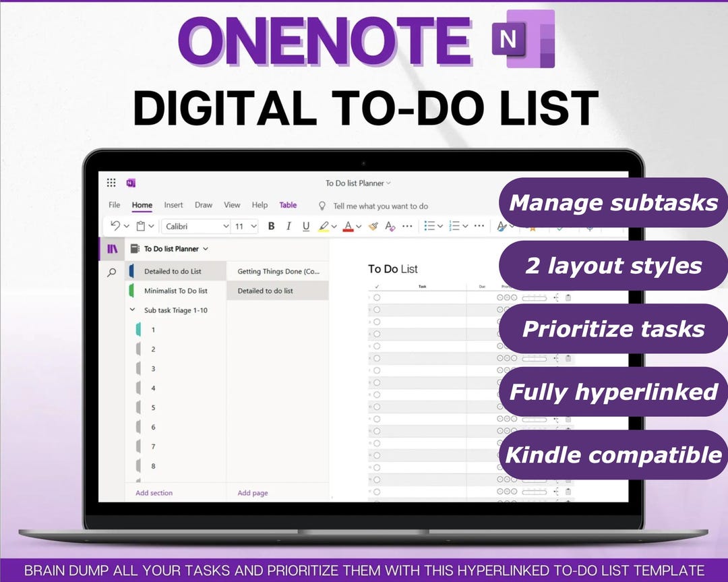The width and height of the screenshot is (728, 582).
Task: Open the Font Color picker
Action: coord(349,226)
